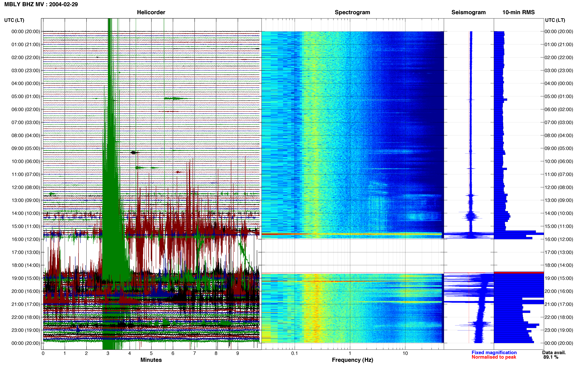Click the "Frequency (Hz)" axis label
This screenshot has width=588, height=368.
pyautogui.click(x=352, y=360)
